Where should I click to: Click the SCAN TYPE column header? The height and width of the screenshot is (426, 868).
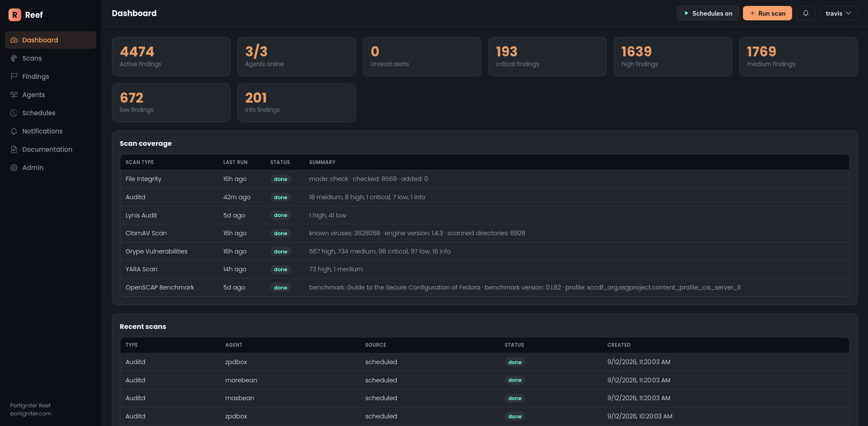139,162
